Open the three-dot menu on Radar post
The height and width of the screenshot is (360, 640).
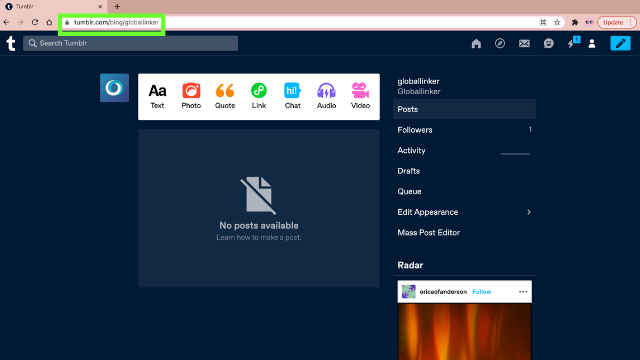pos(523,291)
